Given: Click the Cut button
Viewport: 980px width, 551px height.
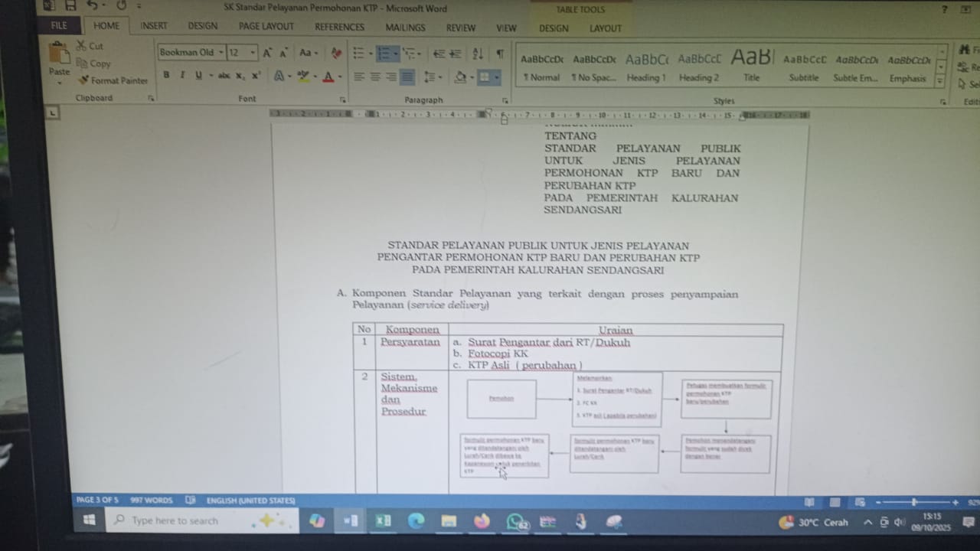Looking at the screenshot, I should 90,46.
